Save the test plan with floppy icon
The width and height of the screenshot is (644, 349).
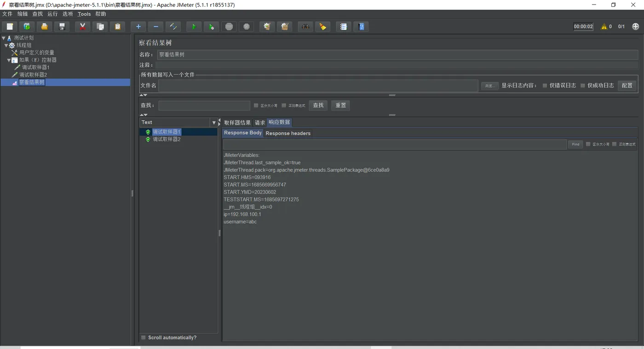pos(62,27)
